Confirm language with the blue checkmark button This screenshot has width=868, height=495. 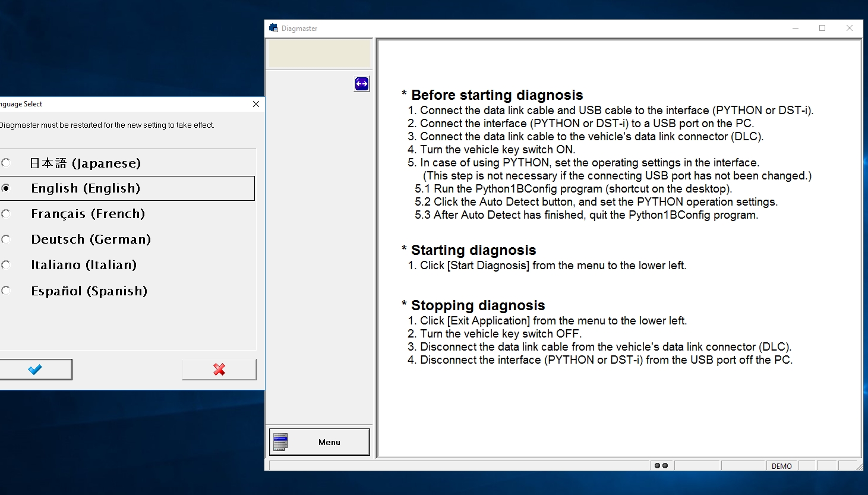[36, 370]
